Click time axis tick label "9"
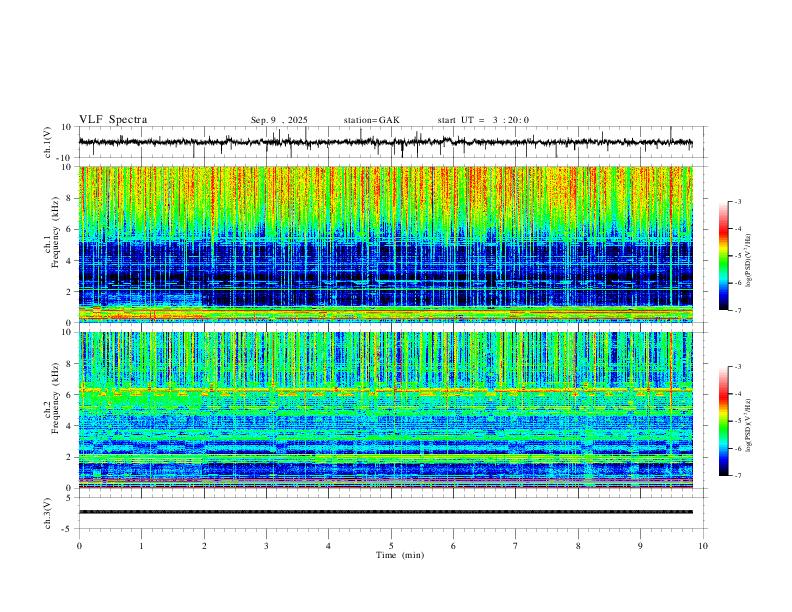The image size is (792, 612). point(640,546)
